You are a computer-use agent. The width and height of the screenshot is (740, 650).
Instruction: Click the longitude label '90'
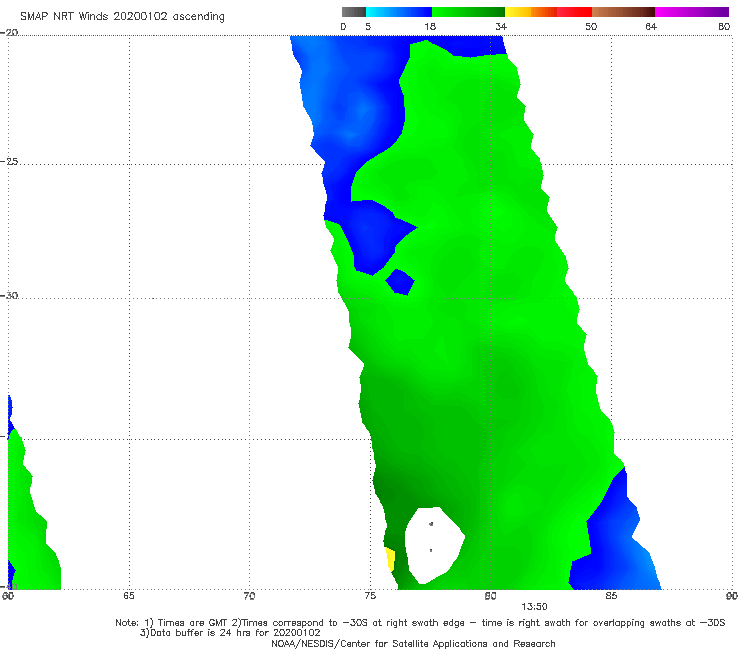[x=732, y=596]
